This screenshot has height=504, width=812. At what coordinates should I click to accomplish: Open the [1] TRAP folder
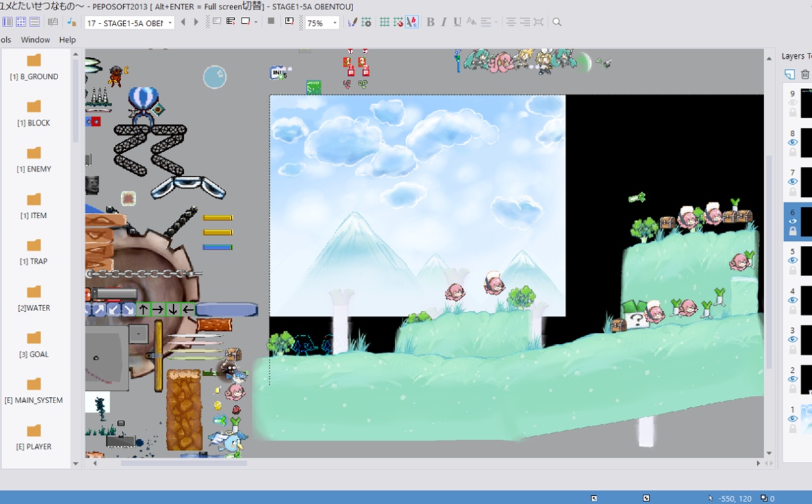[34, 252]
